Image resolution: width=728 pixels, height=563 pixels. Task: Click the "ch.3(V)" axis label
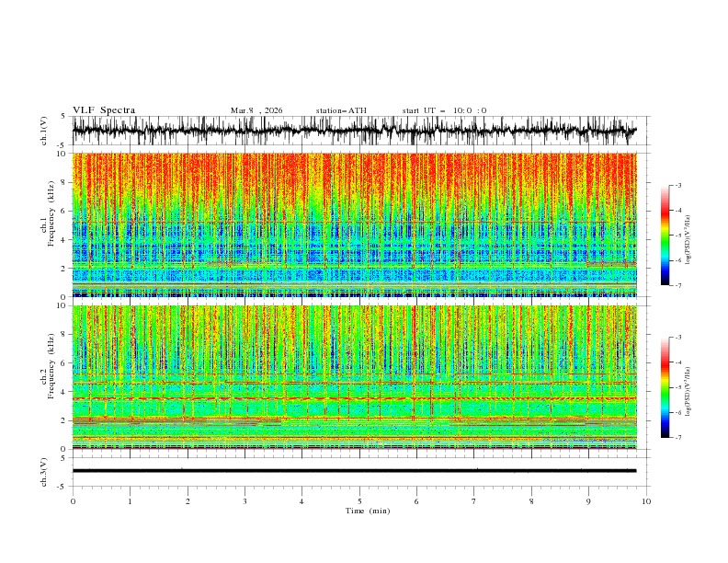click(44, 472)
